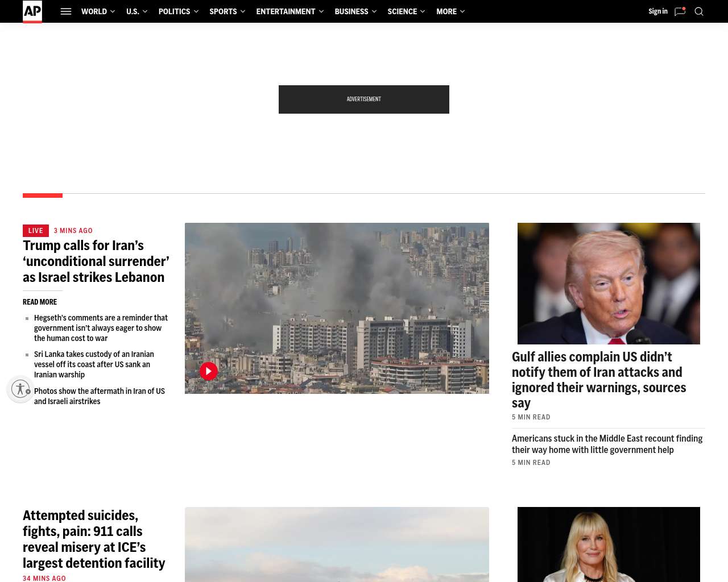Viewport: 728px width, 582px height.
Task: Click the '34 MINS AGO' timestamp
Action: [44, 579]
